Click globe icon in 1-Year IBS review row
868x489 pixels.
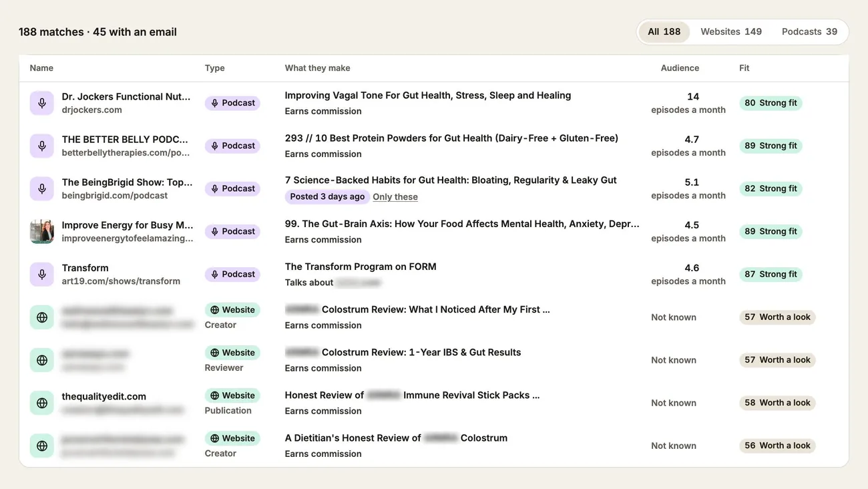click(42, 360)
